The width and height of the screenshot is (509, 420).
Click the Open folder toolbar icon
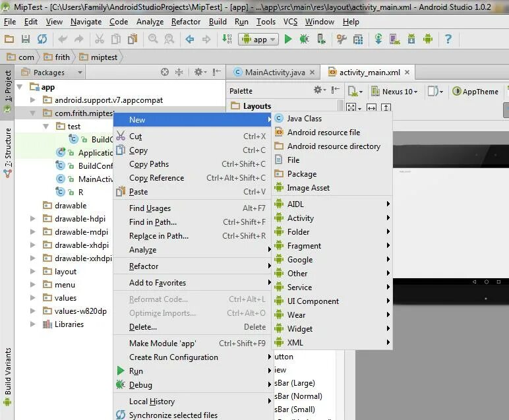click(9, 40)
